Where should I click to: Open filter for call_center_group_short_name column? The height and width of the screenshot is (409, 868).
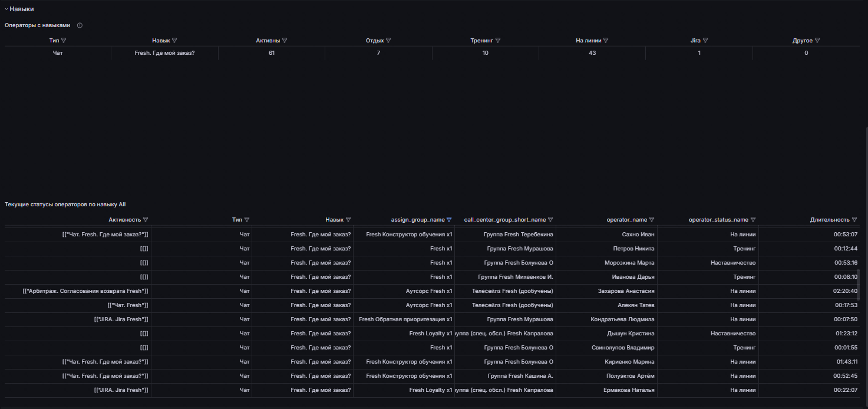(550, 220)
